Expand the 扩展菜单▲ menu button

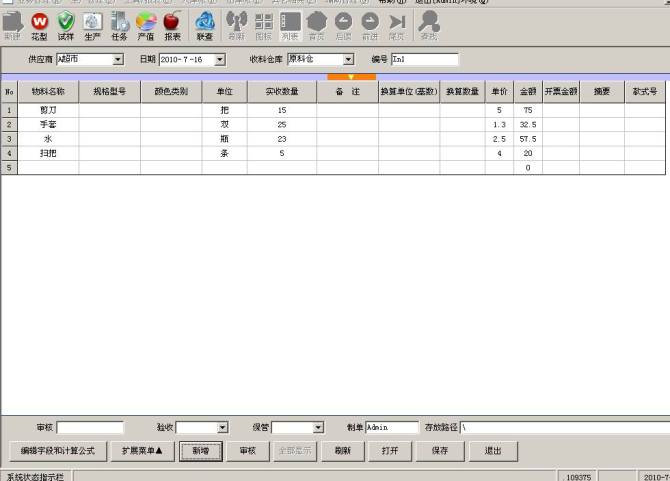point(142,451)
